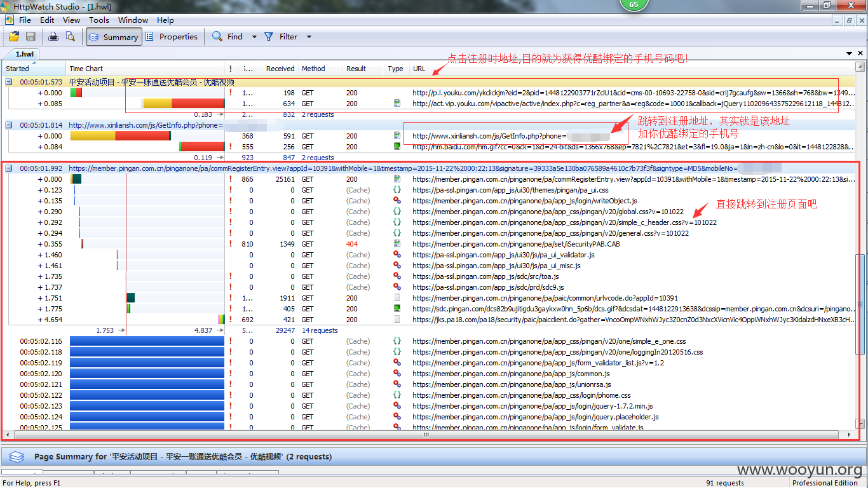Click the vertical scrollbar thumb
Image resolution: width=868 pixels, height=488 pixels.
861,304
